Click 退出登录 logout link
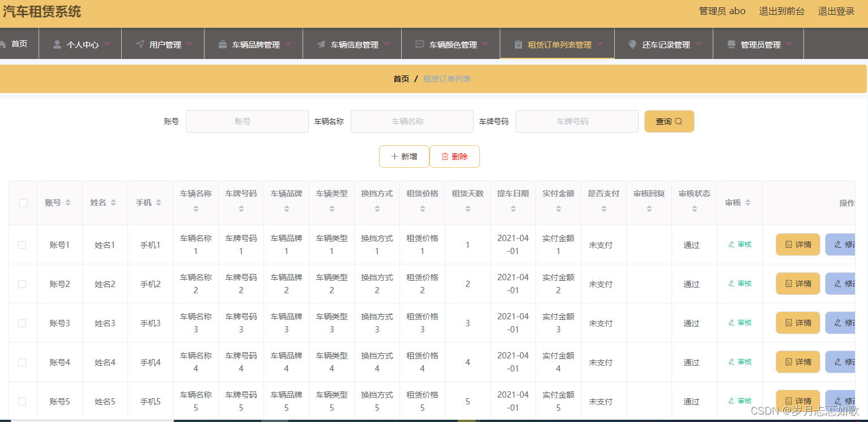Screen dimensions: 868x422 [x=836, y=11]
